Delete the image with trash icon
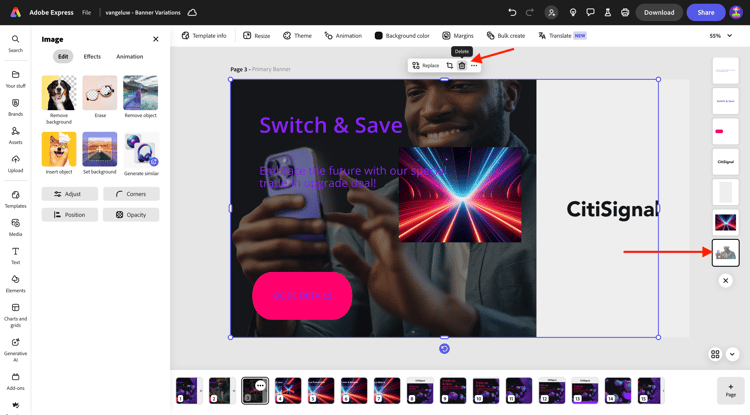The image size is (750, 415). [x=462, y=66]
